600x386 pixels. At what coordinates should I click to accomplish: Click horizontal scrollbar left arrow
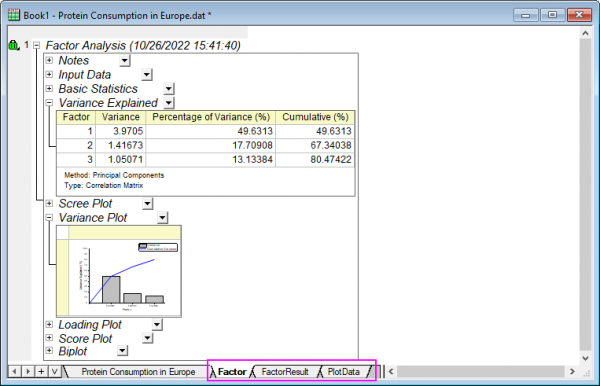[x=391, y=371]
